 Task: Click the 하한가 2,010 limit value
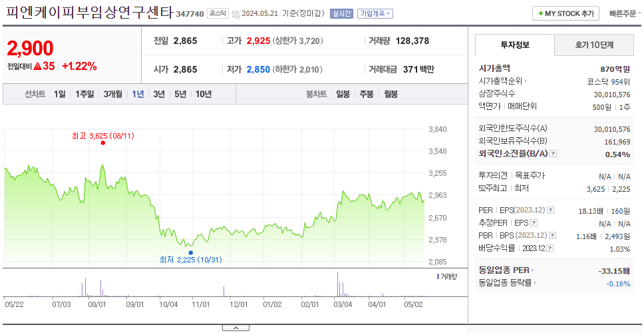[x=298, y=69]
